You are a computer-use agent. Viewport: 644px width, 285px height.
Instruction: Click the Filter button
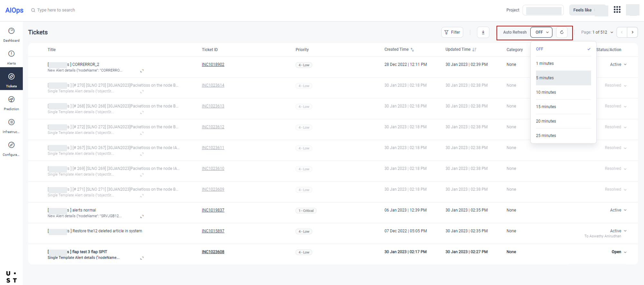452,32
